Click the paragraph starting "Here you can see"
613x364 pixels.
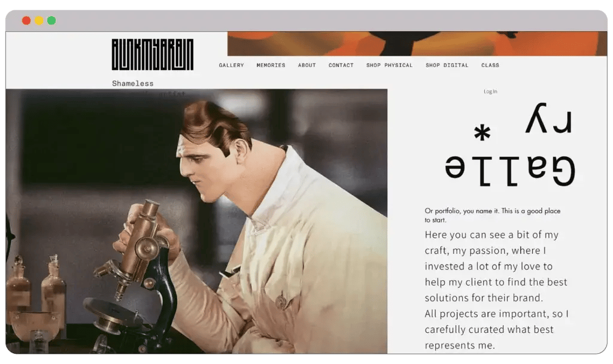pos(496,266)
